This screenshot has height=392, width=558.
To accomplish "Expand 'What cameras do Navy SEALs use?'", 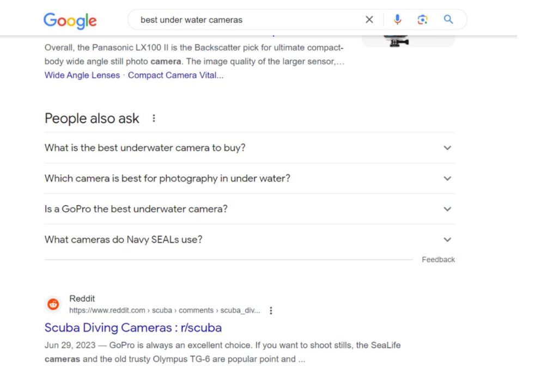I will pyautogui.click(x=250, y=240).
